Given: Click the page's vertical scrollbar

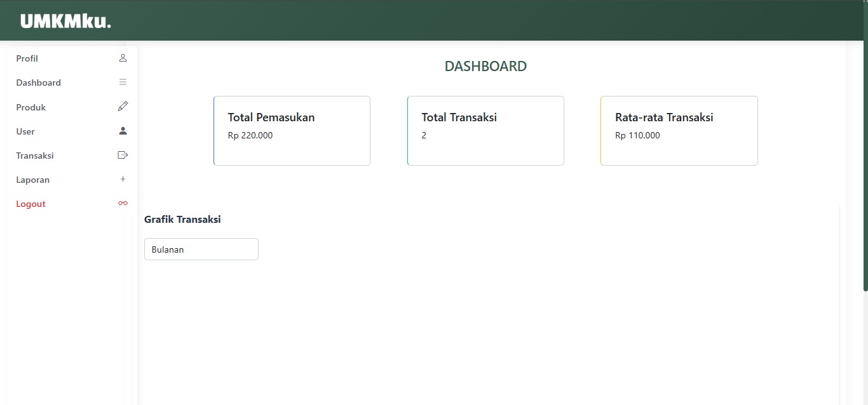Looking at the screenshot, I should 865,146.
